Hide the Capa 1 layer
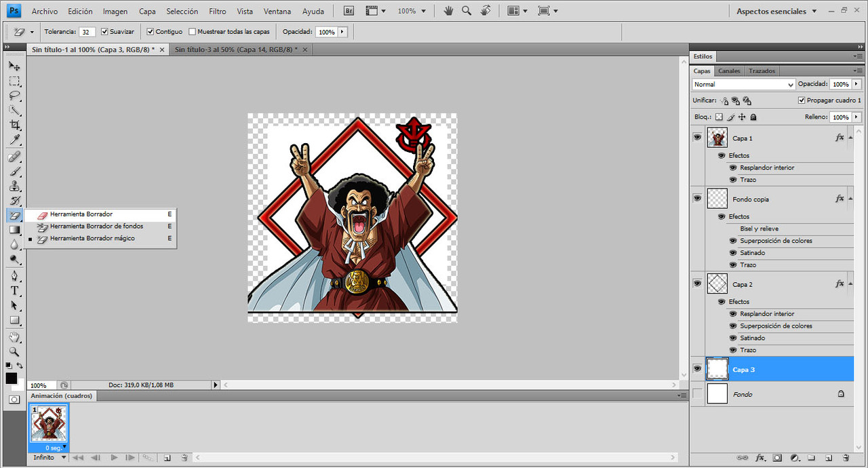Screen dimensions: 868x468 pyautogui.click(x=697, y=138)
